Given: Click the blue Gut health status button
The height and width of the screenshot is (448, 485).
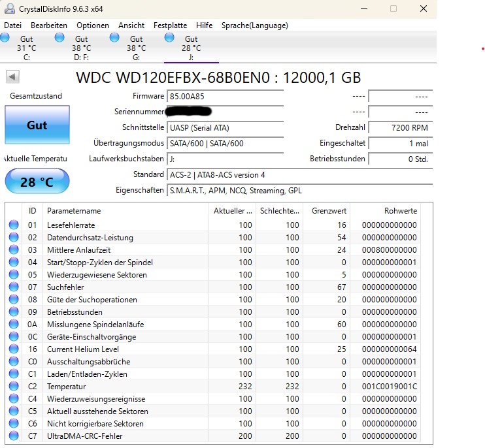Looking at the screenshot, I should click(x=37, y=125).
